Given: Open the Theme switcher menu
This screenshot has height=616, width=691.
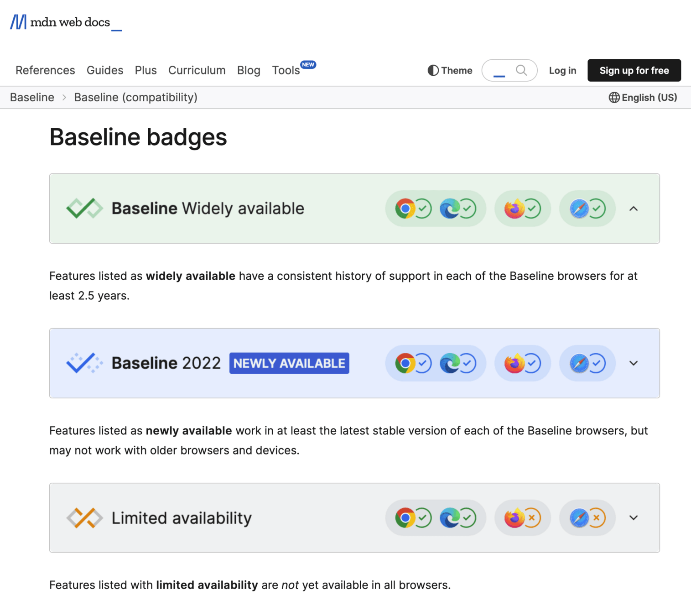Looking at the screenshot, I should [x=450, y=70].
